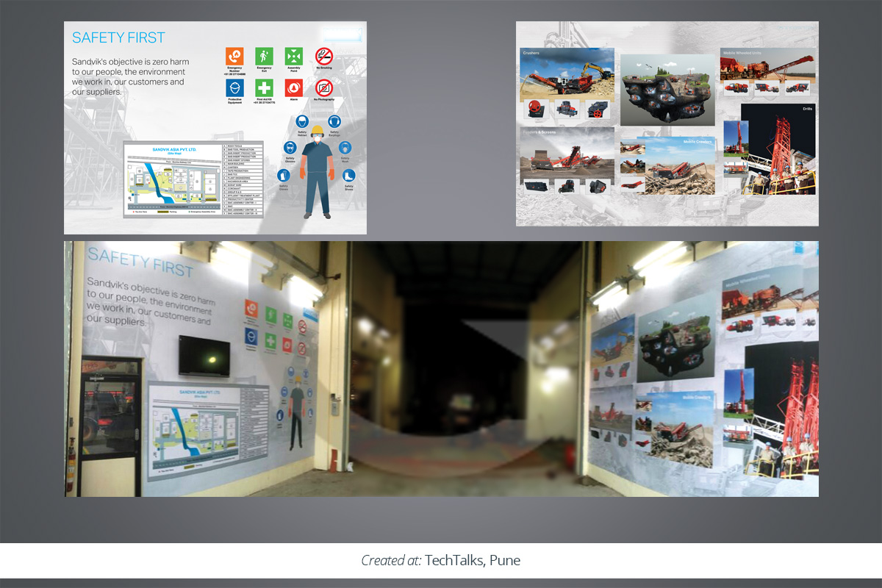
Task: Open the Drills tower photo with workers
Action: pos(779,149)
